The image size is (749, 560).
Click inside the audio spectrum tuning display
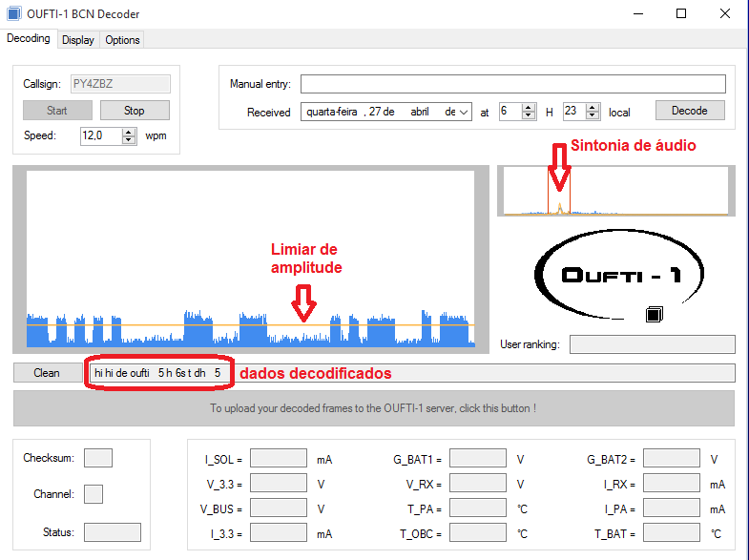click(x=615, y=191)
